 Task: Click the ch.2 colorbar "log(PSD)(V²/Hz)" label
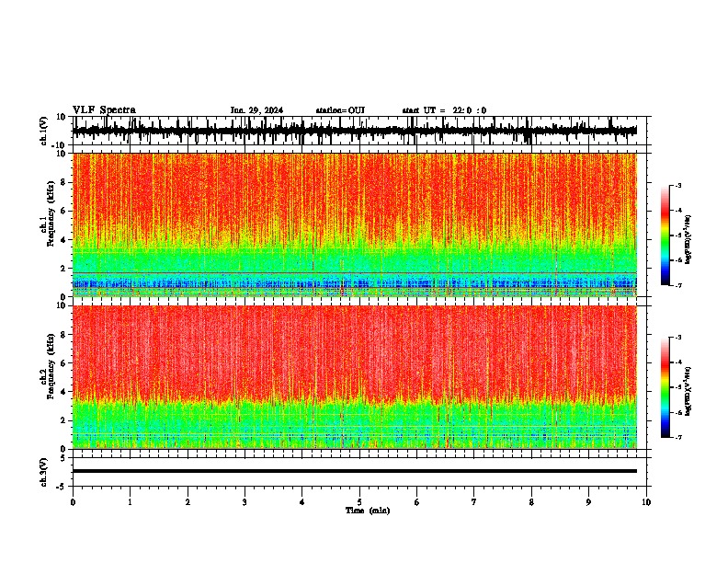[688, 391]
